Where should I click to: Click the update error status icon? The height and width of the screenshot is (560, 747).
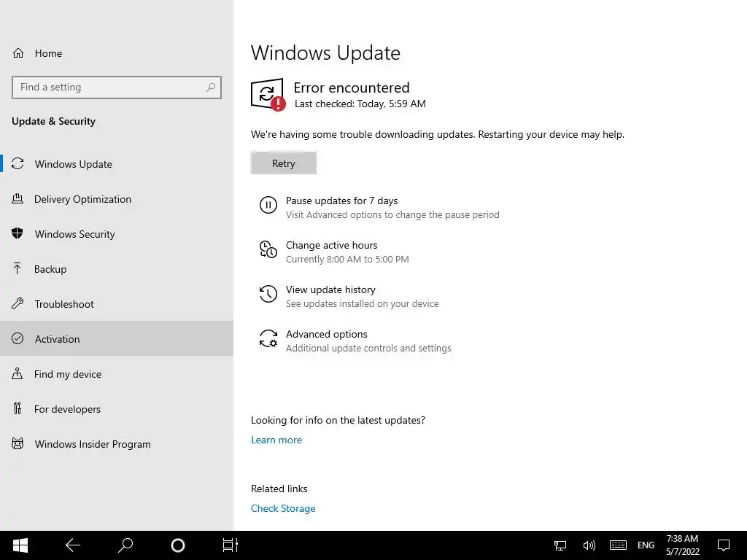click(x=268, y=95)
